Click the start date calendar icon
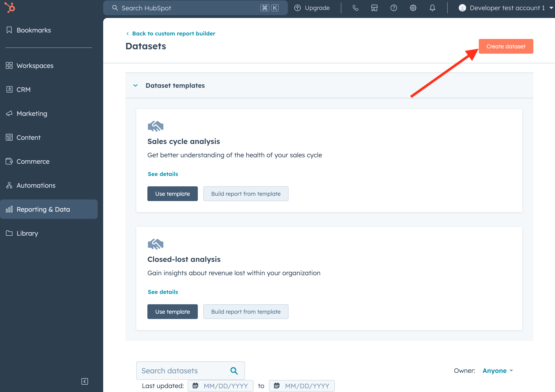This screenshot has width=555, height=392. click(x=195, y=386)
